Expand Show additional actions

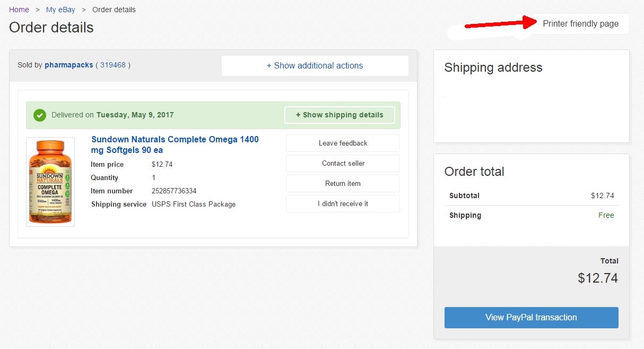(x=315, y=66)
